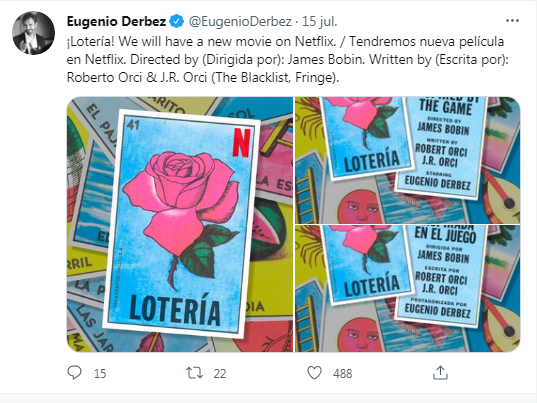Click the blue verified badge
This screenshot has width=537, height=403.
[176, 21]
